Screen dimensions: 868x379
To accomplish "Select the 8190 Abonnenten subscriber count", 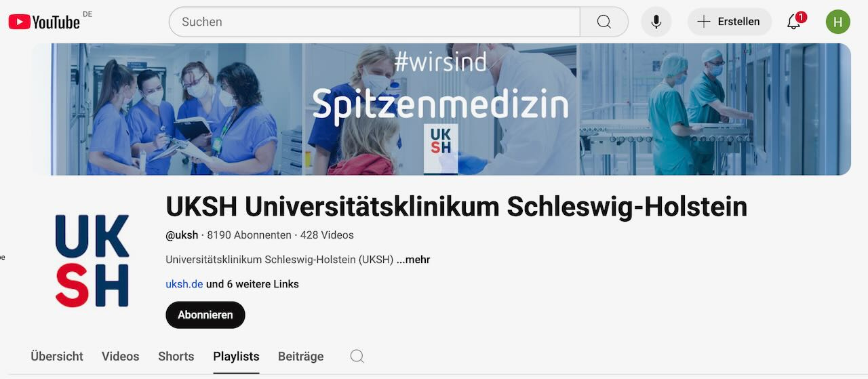I will (x=249, y=235).
